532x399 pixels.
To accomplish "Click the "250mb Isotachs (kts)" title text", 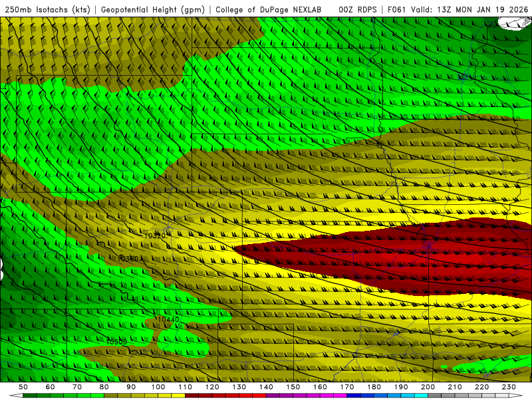I will tap(48, 10).
